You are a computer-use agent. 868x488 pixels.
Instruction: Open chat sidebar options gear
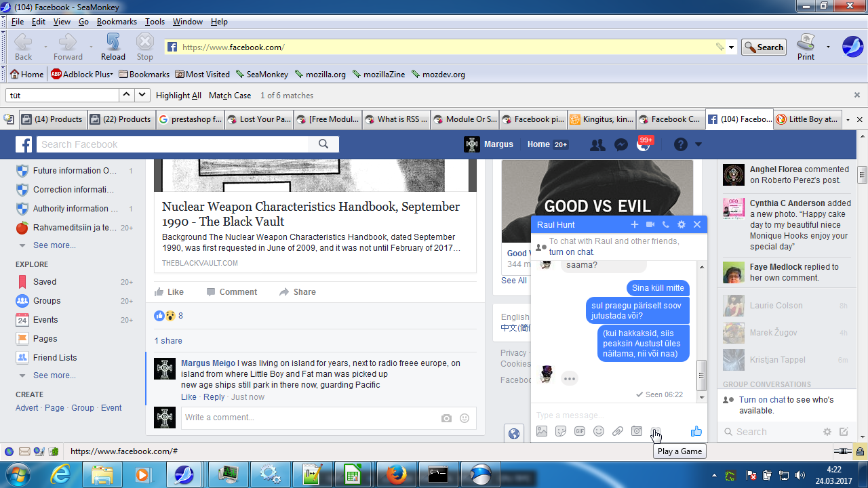point(827,432)
